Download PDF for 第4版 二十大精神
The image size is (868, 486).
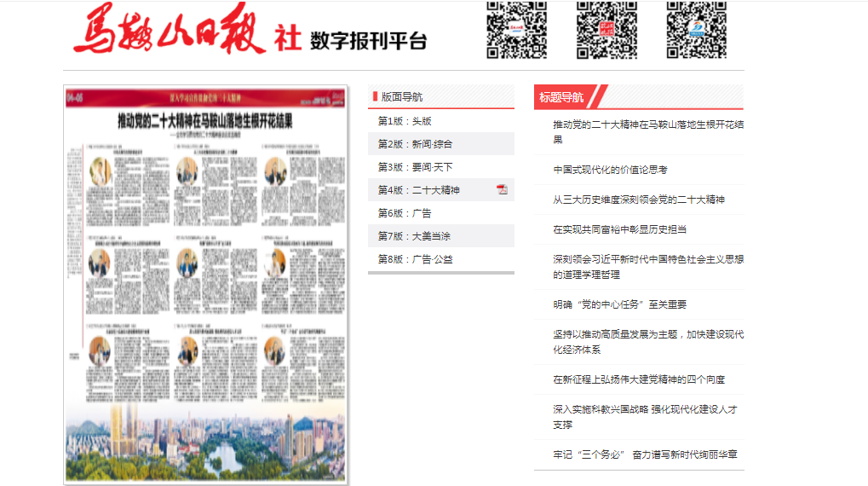503,190
